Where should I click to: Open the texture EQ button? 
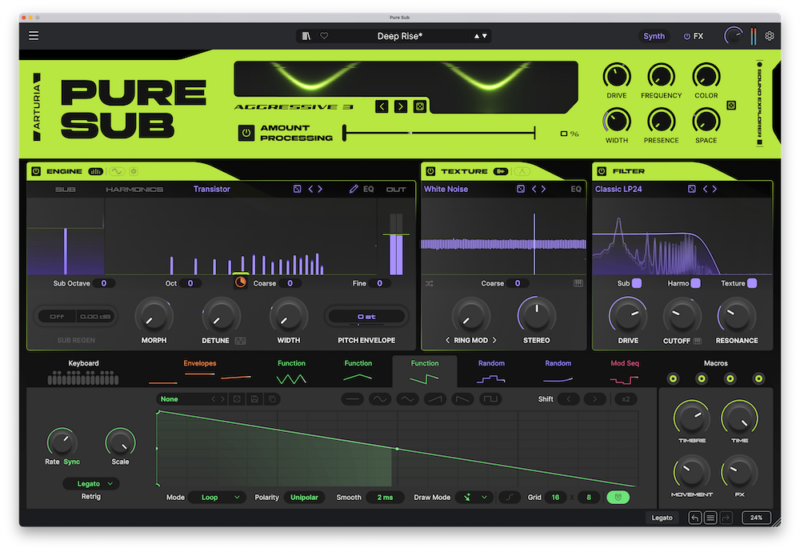[x=576, y=189]
